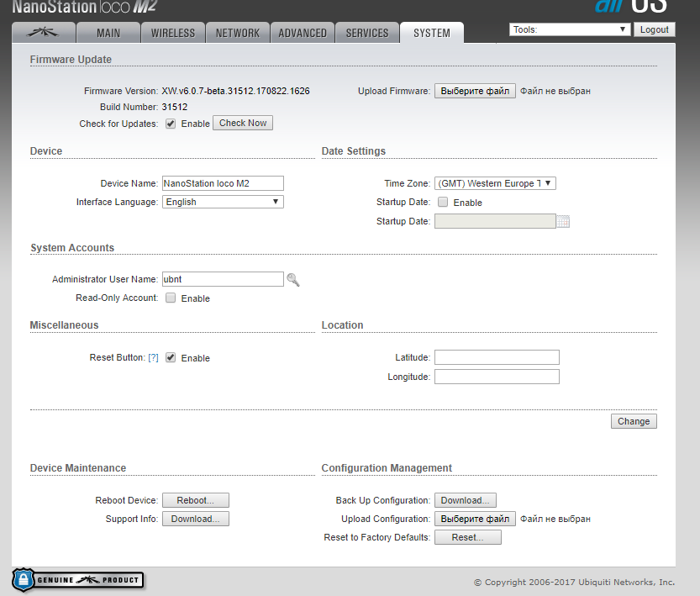Expand the Tools dropdown

coord(570,29)
